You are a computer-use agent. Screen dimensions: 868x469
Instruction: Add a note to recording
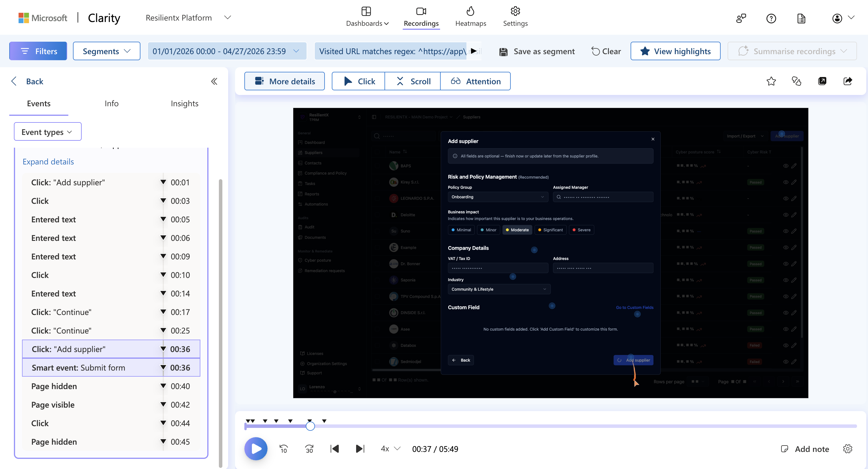click(805, 449)
